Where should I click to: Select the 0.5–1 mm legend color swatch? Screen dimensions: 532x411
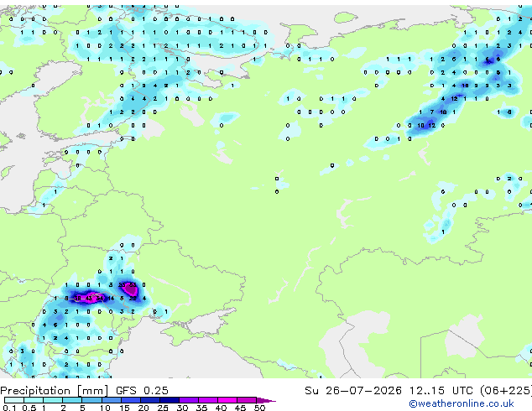pyautogui.click(x=34, y=400)
